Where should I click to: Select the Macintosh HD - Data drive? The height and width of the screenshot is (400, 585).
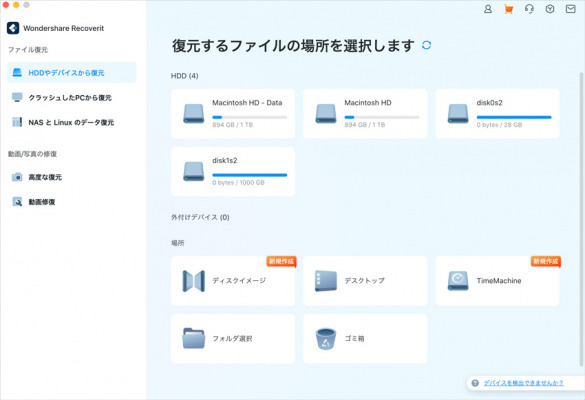233,114
